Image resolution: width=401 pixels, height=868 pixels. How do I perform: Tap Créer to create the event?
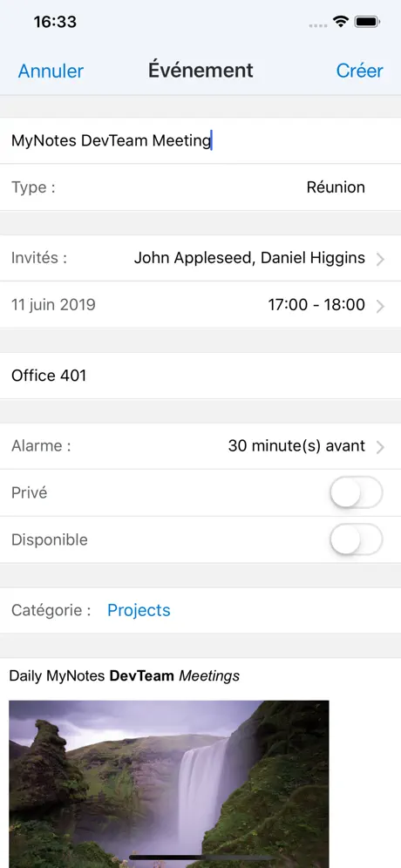(x=359, y=71)
